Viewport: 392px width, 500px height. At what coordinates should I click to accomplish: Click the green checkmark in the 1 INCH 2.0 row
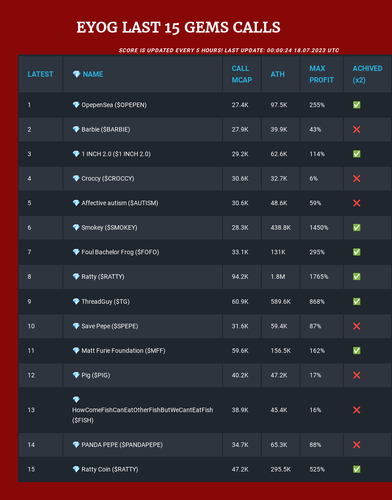point(357,154)
